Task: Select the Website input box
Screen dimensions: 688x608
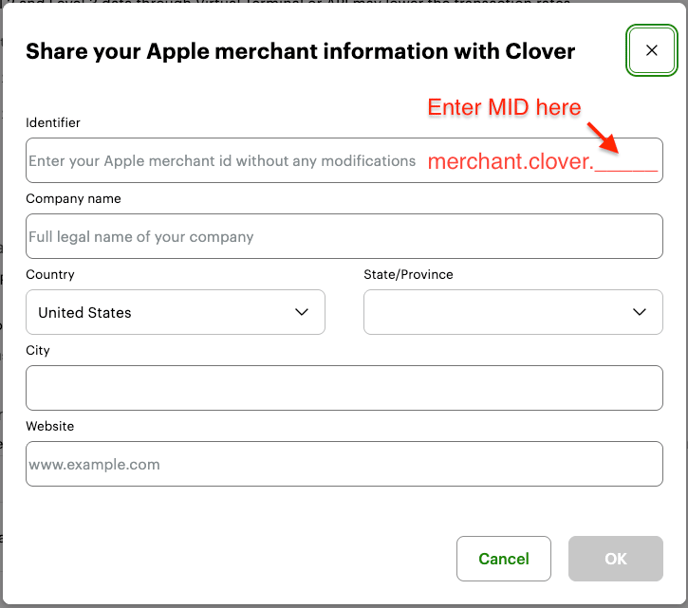Action: (x=344, y=464)
